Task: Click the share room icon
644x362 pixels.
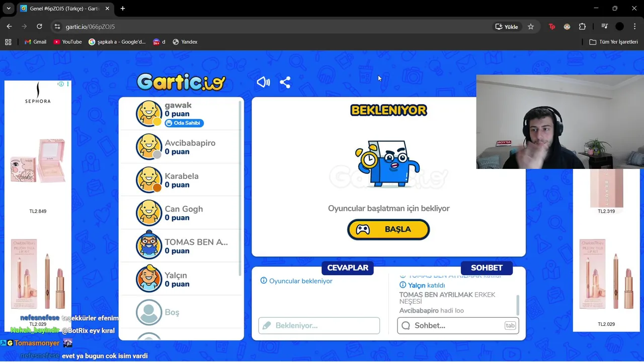Action: point(285,82)
